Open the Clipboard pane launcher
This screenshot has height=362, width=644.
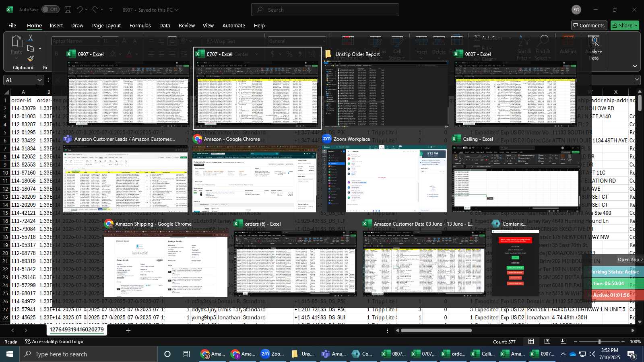[45, 68]
